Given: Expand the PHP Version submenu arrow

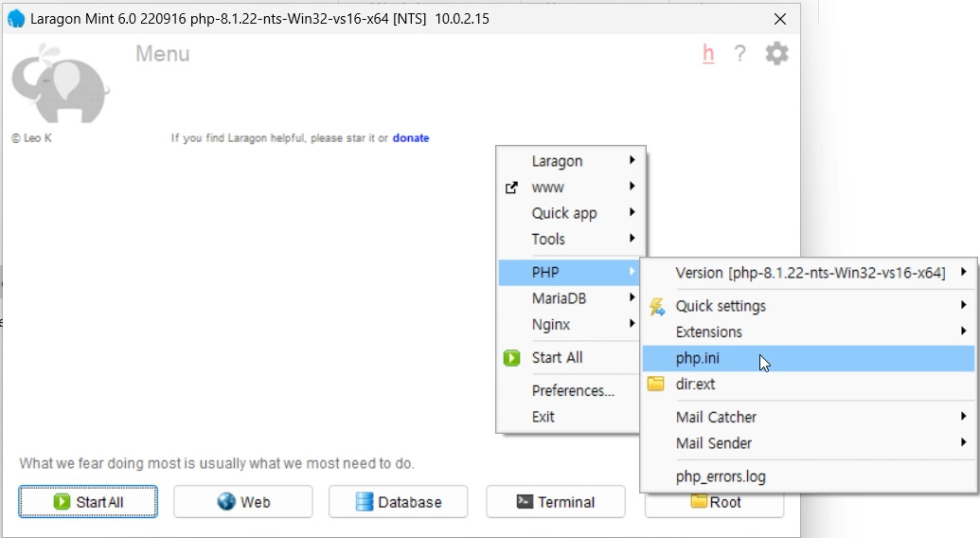Looking at the screenshot, I should [963, 272].
